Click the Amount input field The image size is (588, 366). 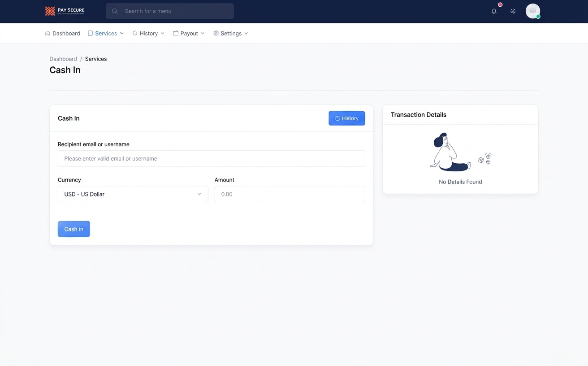coord(290,194)
